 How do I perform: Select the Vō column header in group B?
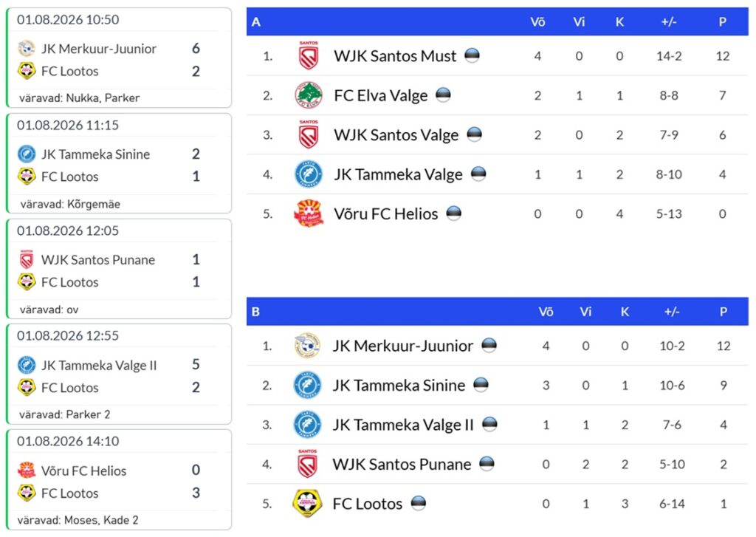(546, 312)
